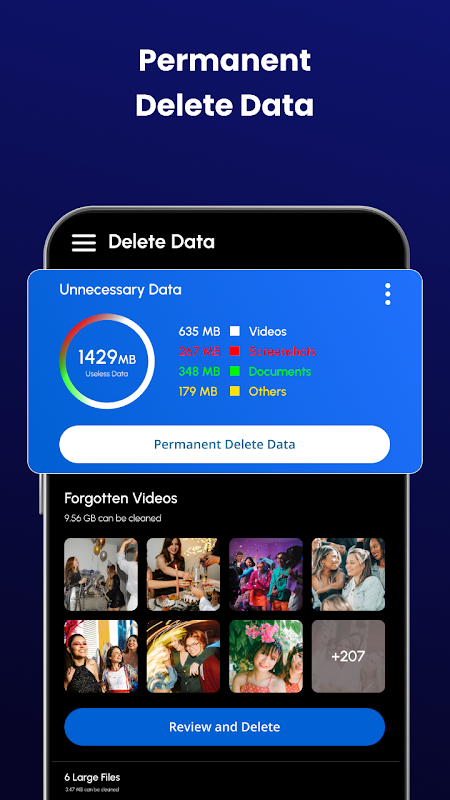
Task: Tap the 1429 MB useless data ring
Action: (107, 361)
